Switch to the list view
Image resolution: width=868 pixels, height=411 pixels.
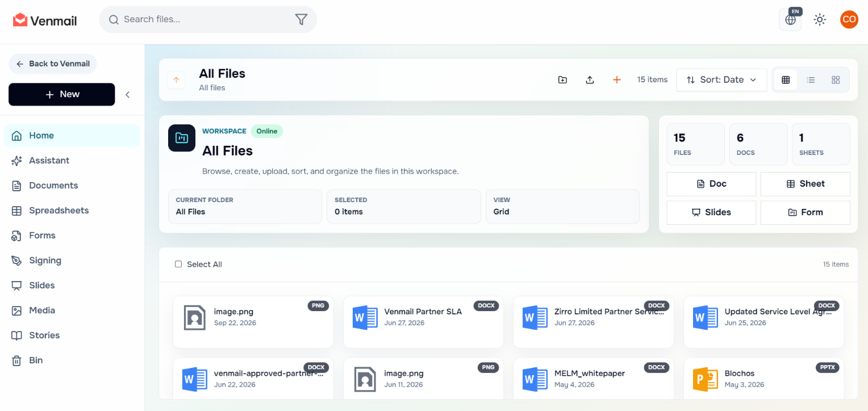(811, 80)
